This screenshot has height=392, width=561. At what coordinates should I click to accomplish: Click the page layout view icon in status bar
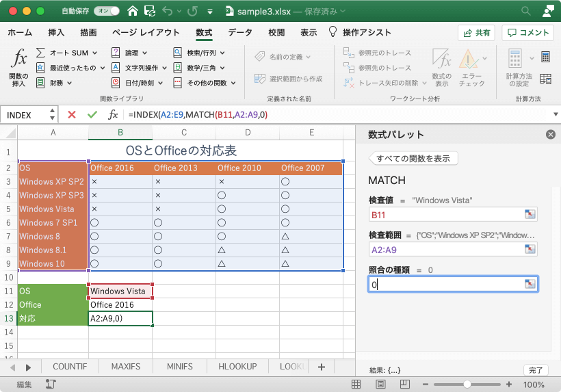380,384
